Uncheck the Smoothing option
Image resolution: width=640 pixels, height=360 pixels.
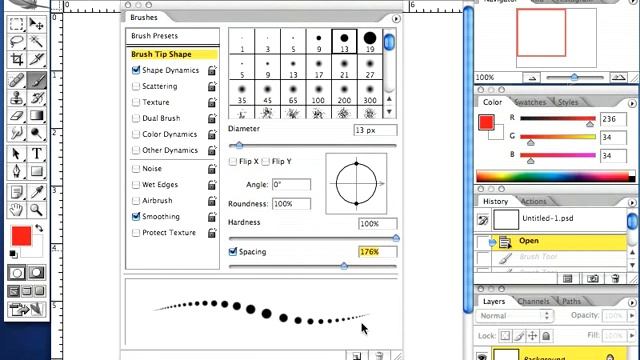click(136, 217)
